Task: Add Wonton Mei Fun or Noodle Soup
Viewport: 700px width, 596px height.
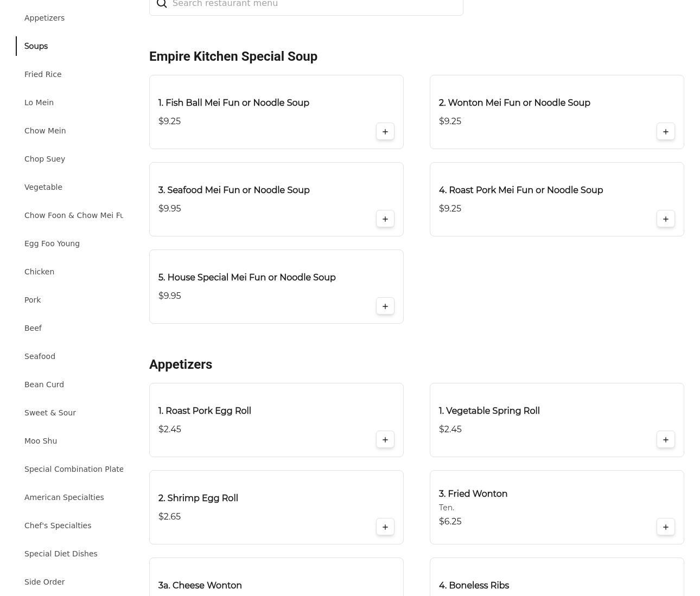Action: click(665, 132)
